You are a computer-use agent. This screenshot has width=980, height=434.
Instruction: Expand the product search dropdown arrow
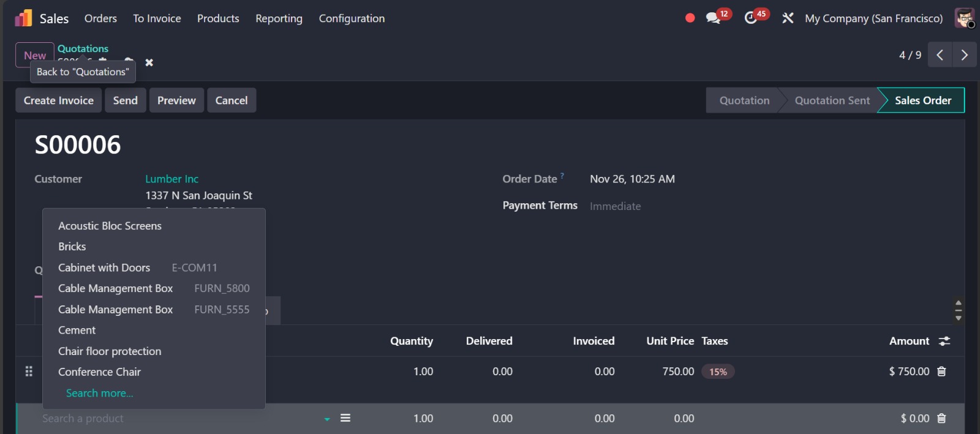click(327, 419)
